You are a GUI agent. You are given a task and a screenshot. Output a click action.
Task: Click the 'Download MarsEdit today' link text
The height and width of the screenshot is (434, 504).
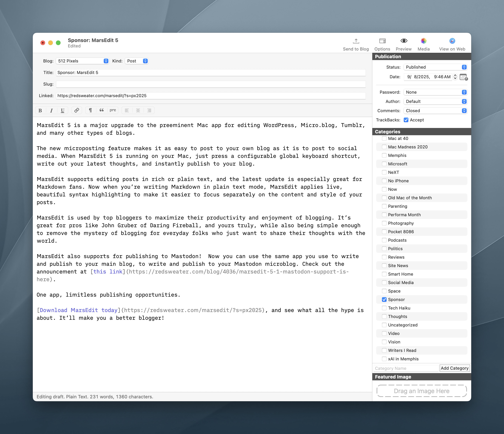pos(78,310)
